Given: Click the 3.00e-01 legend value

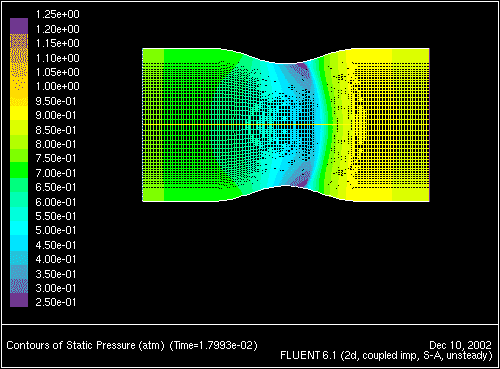Looking at the screenshot, I should [x=56, y=288].
